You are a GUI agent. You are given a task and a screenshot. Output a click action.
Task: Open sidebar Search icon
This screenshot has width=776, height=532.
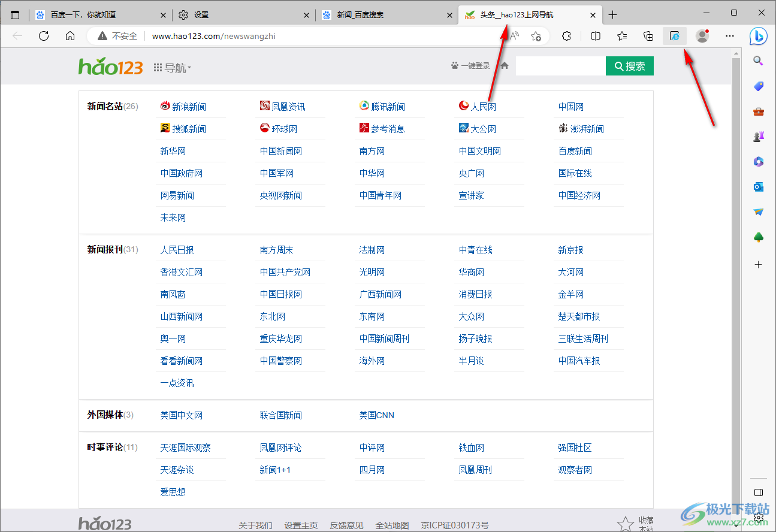758,61
